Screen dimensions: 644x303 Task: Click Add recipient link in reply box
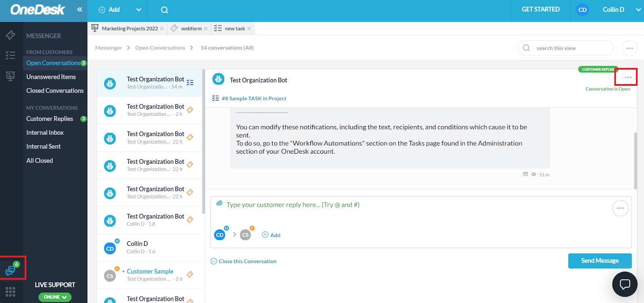[x=271, y=235]
